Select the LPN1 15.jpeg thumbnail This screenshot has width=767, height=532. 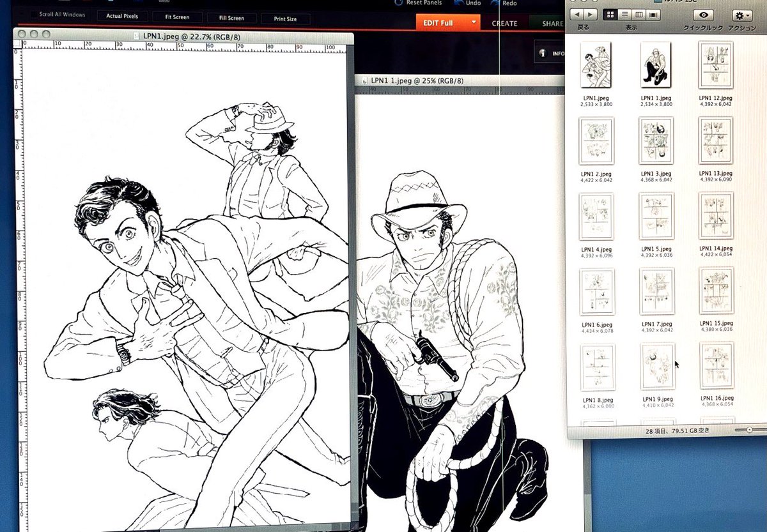pos(717,291)
